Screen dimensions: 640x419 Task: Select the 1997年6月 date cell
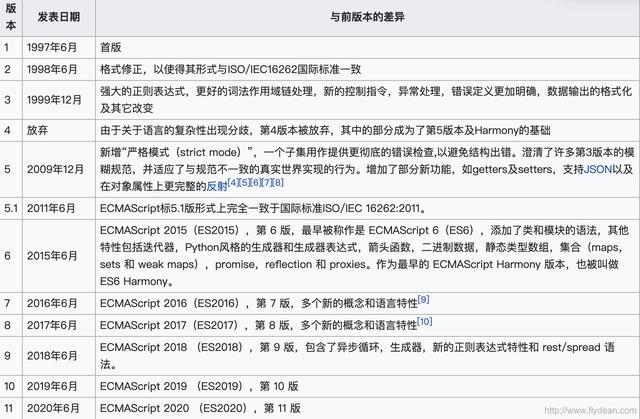coord(59,47)
